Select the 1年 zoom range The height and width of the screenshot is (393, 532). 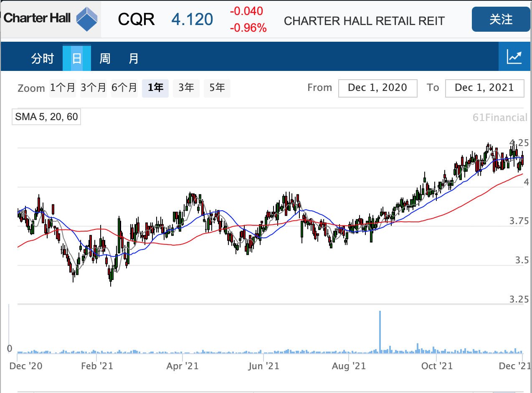(155, 88)
